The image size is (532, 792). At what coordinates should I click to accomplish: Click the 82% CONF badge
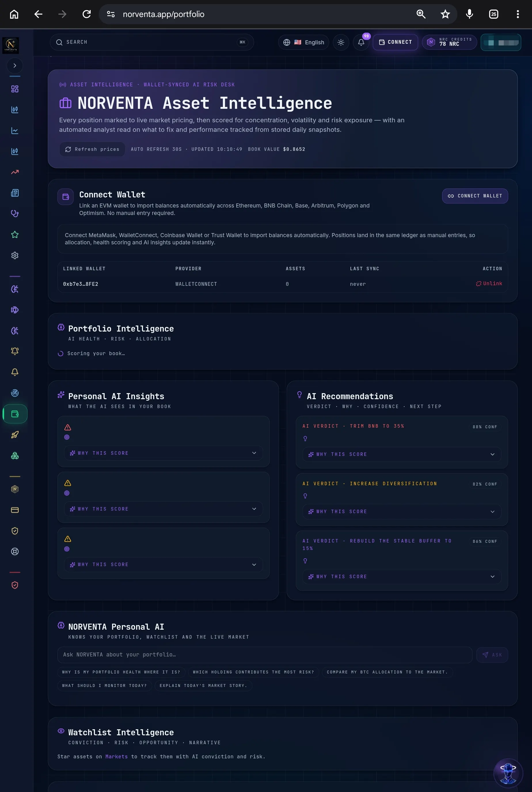[485, 484]
